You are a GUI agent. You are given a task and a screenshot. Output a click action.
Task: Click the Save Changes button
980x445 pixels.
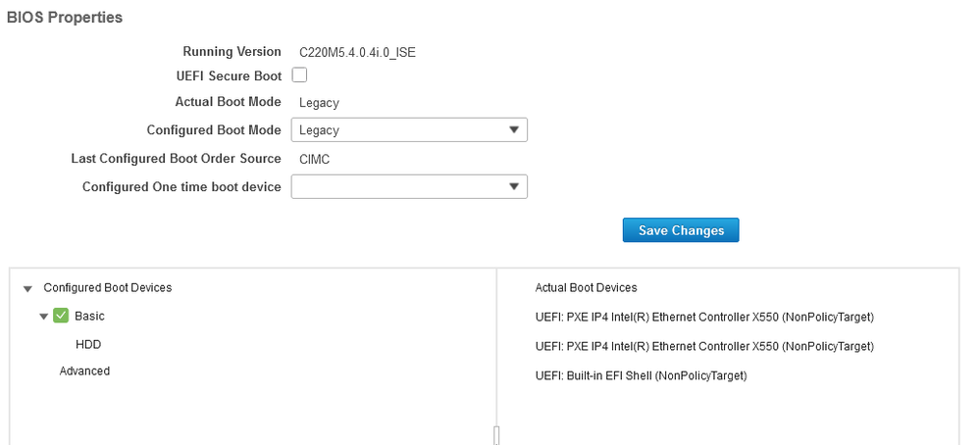681,230
